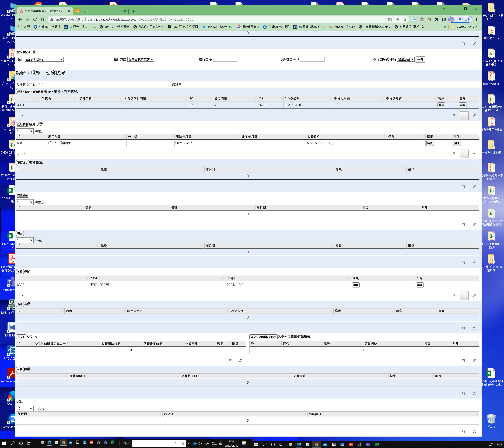Open the new tab plus button
The image size is (504, 448).
[133, 11]
